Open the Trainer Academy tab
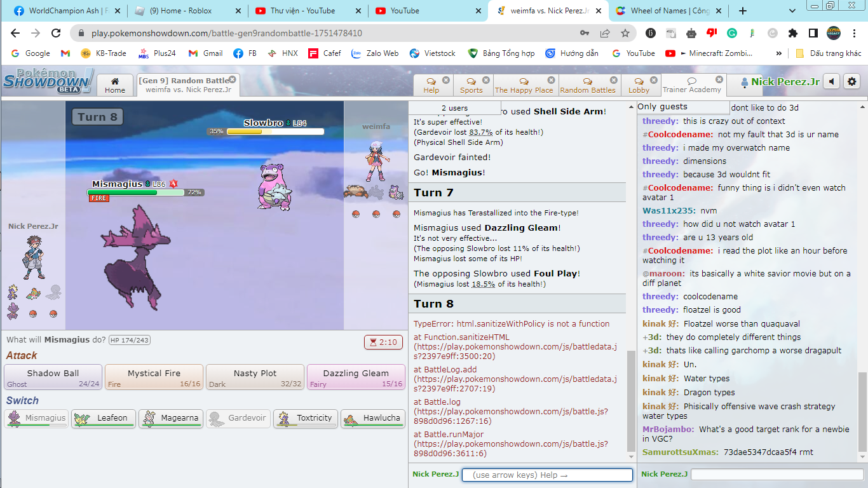 pos(692,85)
